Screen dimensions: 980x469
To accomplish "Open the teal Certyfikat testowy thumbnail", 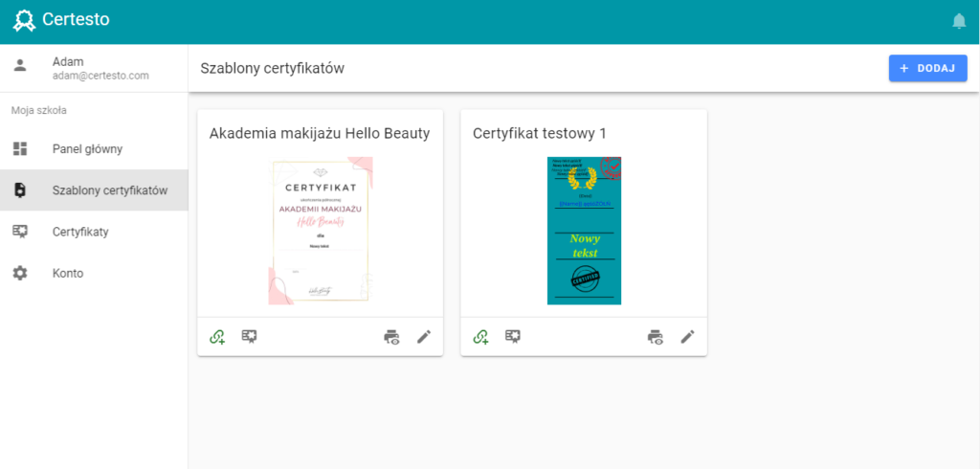I will (585, 231).
